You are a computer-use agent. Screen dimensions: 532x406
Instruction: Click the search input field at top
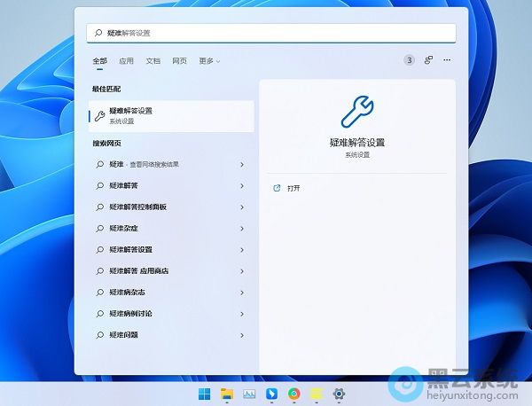click(x=273, y=33)
